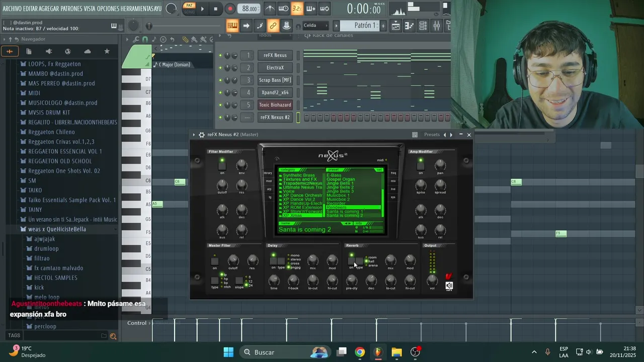Image resolution: width=644 pixels, height=362 pixels.
Task: Click the stamp tool icon in toolbar
Action: click(x=286, y=26)
